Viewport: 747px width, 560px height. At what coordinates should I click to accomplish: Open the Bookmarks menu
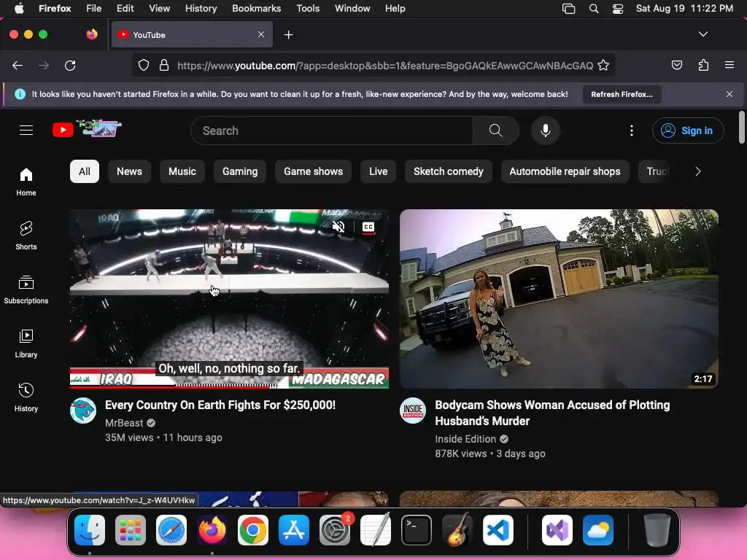click(x=256, y=8)
